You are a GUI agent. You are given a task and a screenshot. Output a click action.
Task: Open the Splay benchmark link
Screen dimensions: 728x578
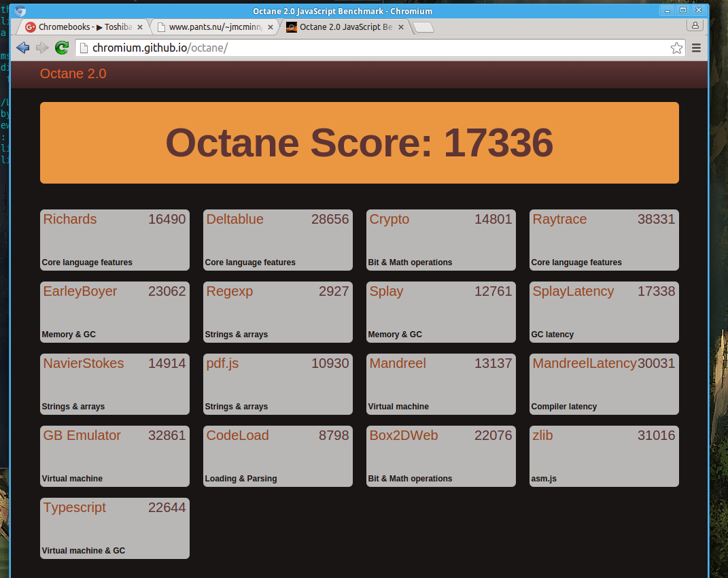pyautogui.click(x=386, y=291)
